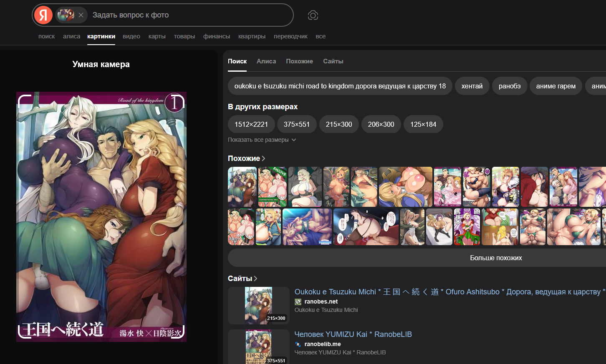Choose the 215×300 size chip

(339, 124)
